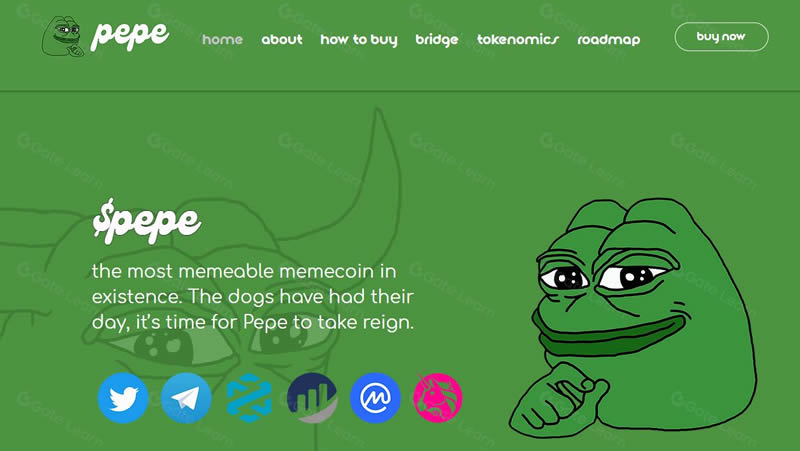Click the teal DEXTools icon
This screenshot has width=800, height=451.
pos(249,398)
